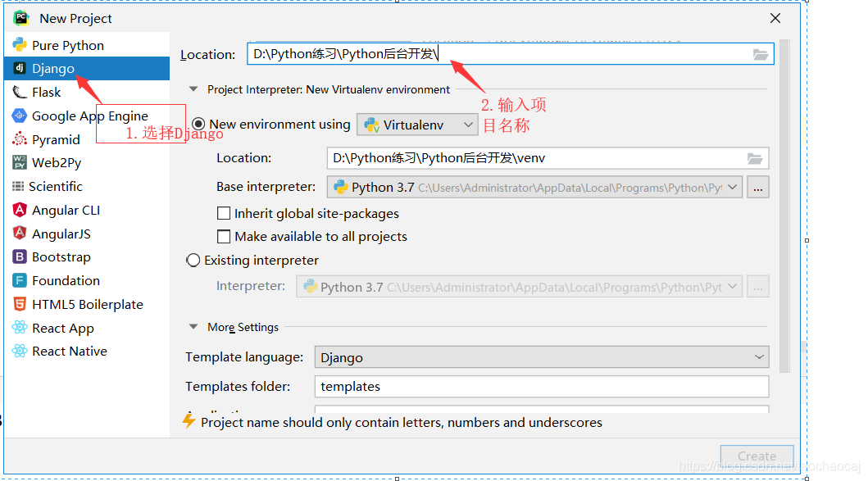Click the HTML5 Boilerplate icon
The image size is (868, 481).
(x=20, y=305)
